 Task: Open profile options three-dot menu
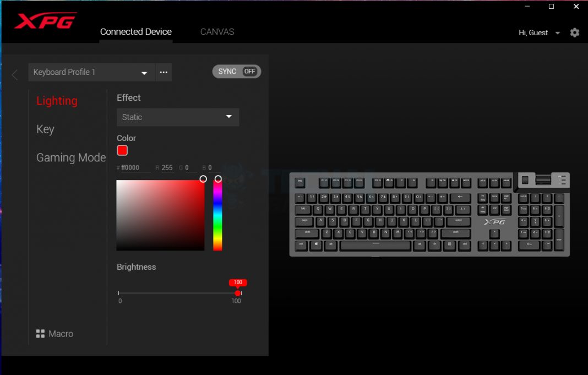point(164,72)
